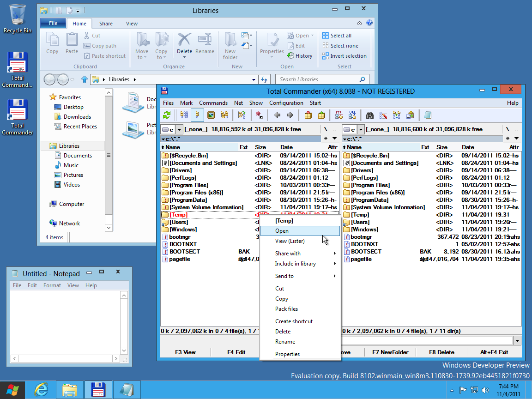Choose Open in the context menu

tap(300, 231)
